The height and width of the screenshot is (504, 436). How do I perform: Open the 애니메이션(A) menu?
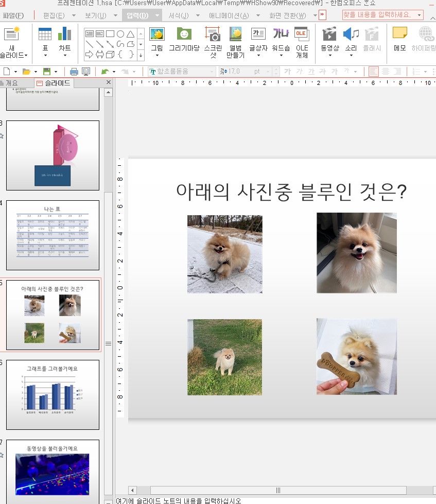pyautogui.click(x=229, y=15)
